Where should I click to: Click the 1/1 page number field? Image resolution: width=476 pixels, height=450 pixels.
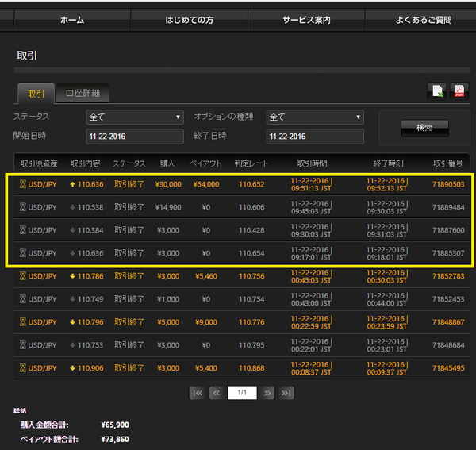(242, 393)
